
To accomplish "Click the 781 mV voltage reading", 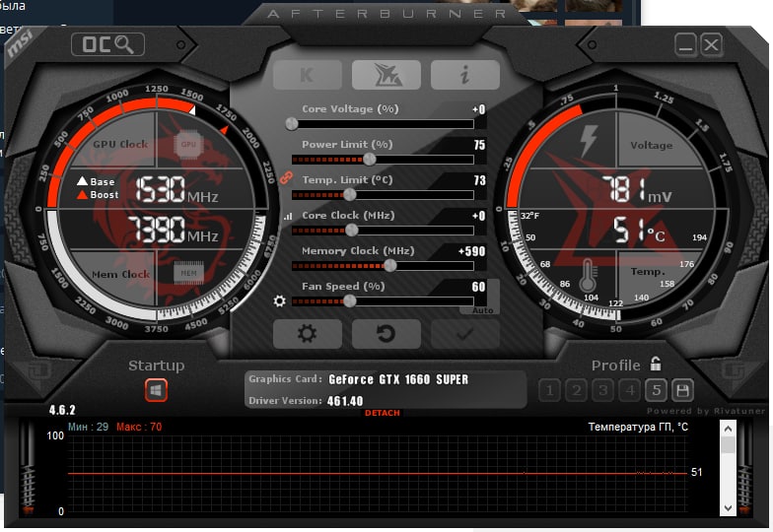I will pos(637,189).
